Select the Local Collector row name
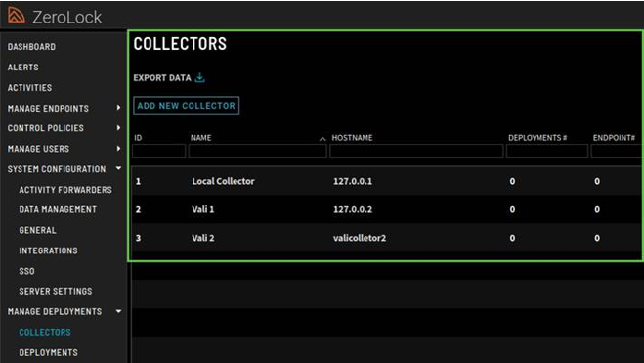The height and width of the screenshot is (363, 644). click(223, 181)
